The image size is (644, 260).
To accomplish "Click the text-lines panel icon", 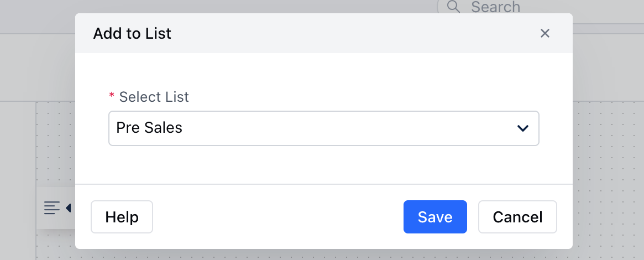I will click(52, 208).
